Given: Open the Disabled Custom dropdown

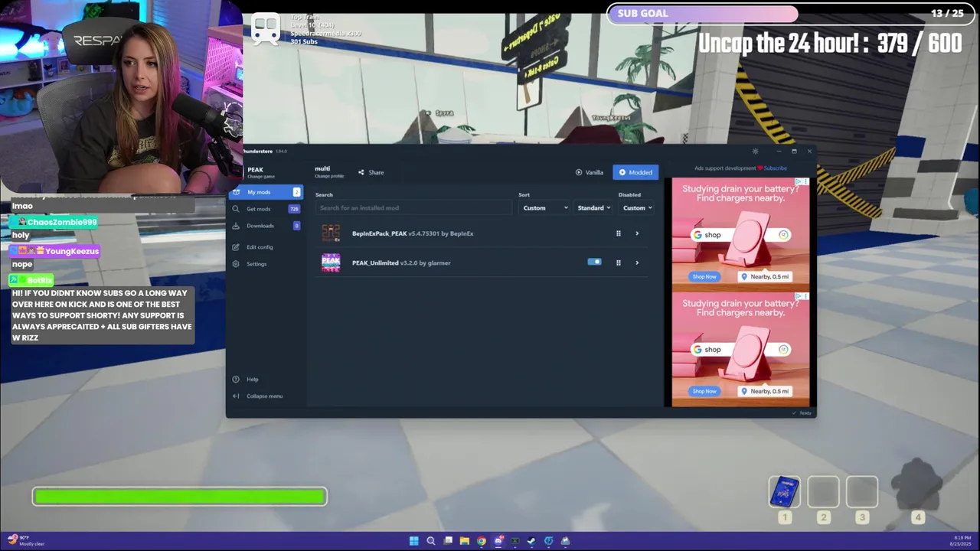Looking at the screenshot, I should [636, 208].
